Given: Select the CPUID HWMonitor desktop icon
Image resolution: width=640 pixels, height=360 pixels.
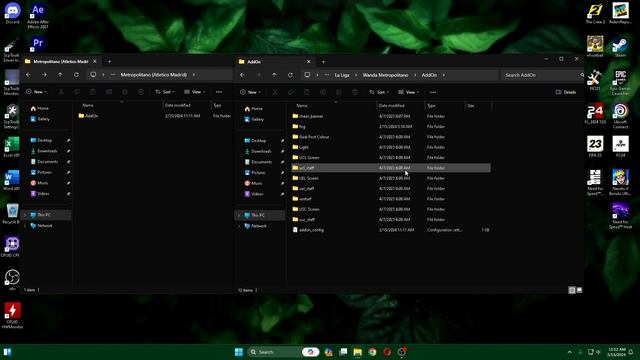Looking at the screenshot, I should click(x=12, y=315).
